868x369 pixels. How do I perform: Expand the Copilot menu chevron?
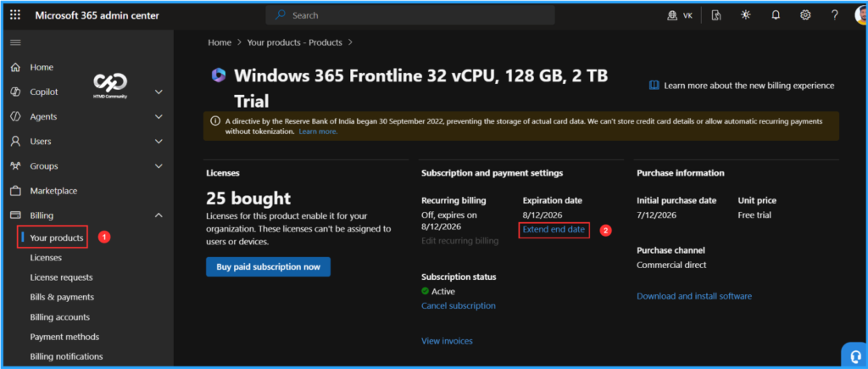coord(159,92)
